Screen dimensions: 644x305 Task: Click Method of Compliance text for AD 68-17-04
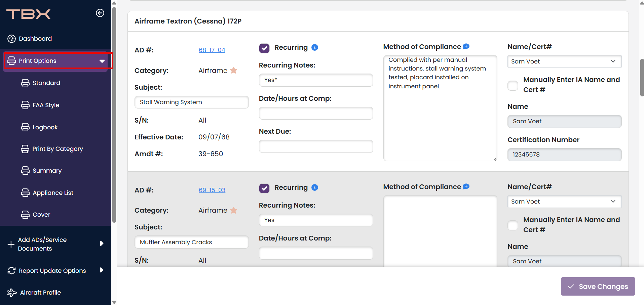point(440,108)
